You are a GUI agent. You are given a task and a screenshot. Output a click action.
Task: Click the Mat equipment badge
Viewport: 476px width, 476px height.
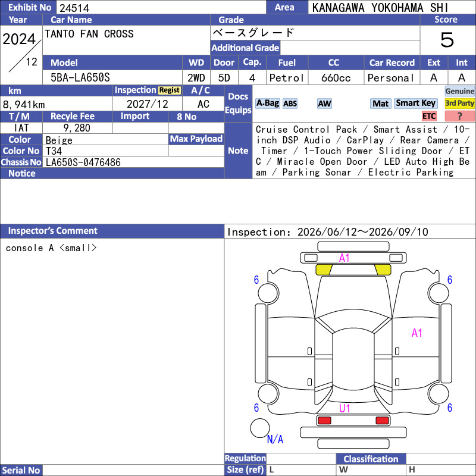pos(380,104)
